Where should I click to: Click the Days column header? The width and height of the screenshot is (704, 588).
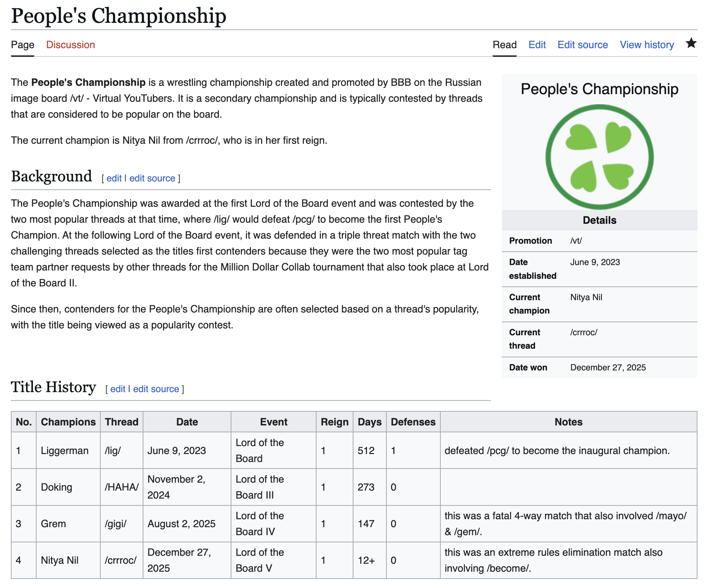tap(369, 422)
